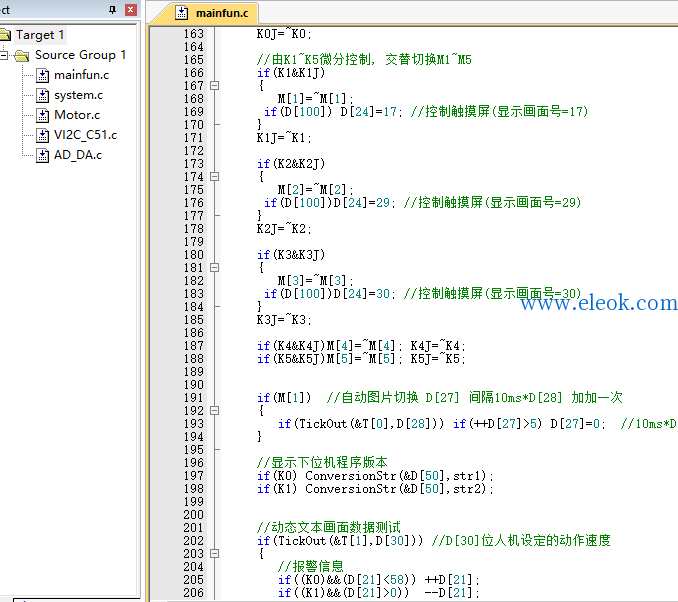Collapse the Source Group 1 tree node

(x=3, y=55)
